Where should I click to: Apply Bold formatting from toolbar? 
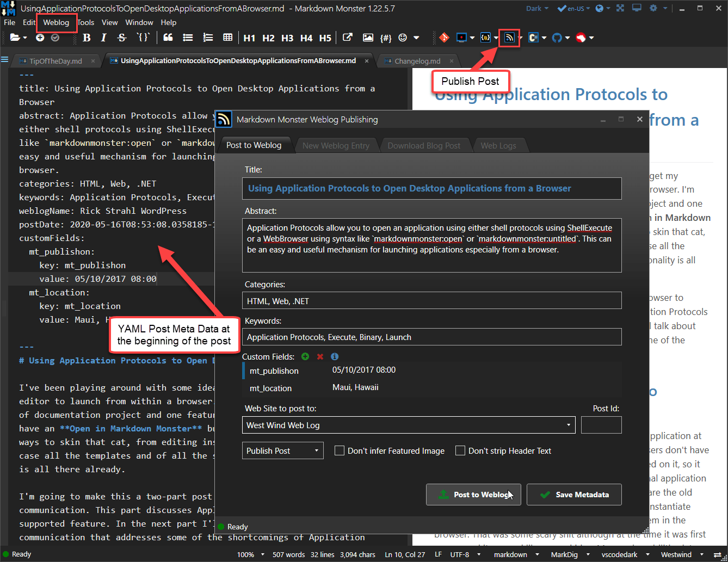click(x=87, y=38)
